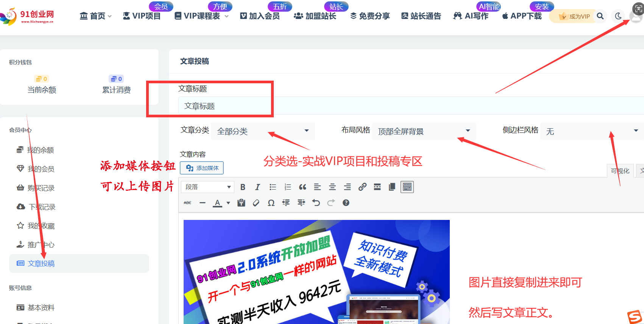Image resolution: width=644 pixels, height=324 pixels.
Task: Select the 91创业网 banner image in editor
Action: (317, 272)
